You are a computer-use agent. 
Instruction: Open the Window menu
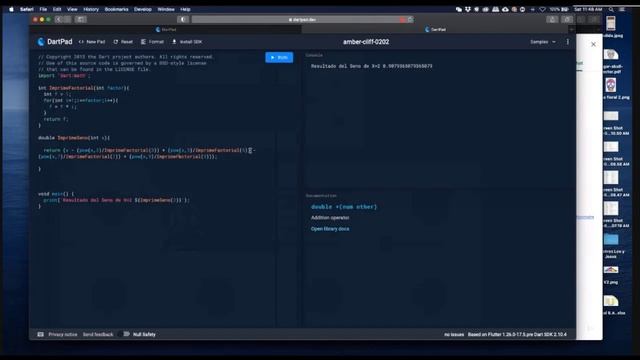pyautogui.click(x=166, y=9)
